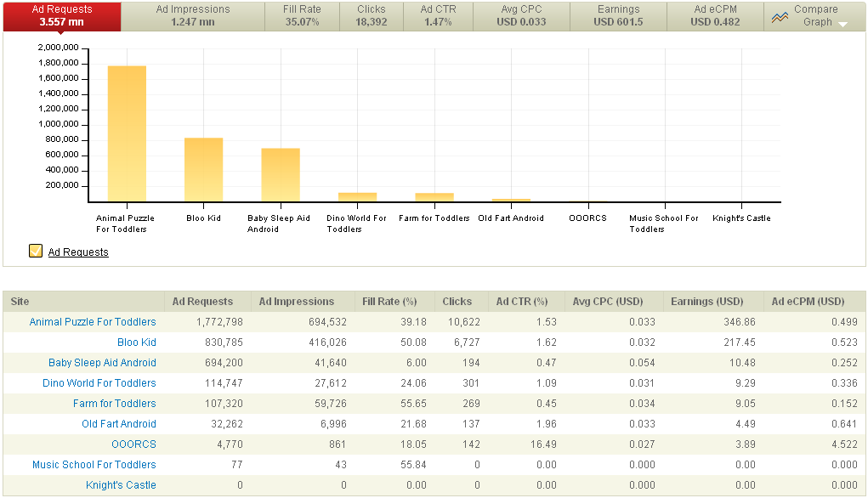This screenshot has width=868, height=498.
Task: Open the Compare Graph dropdown arrow
Action: (842, 24)
